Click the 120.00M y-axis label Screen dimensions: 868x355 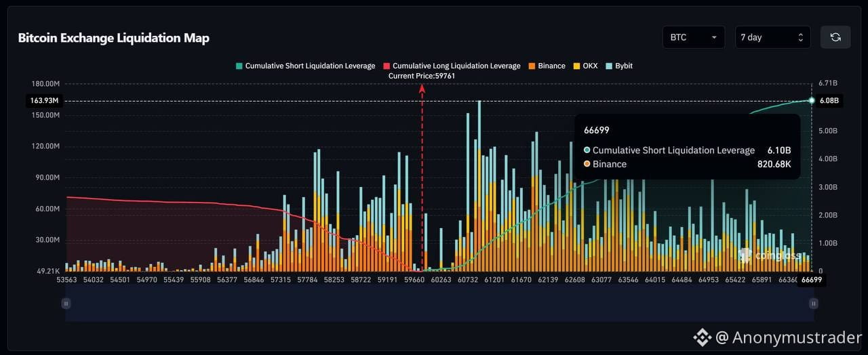click(x=46, y=146)
